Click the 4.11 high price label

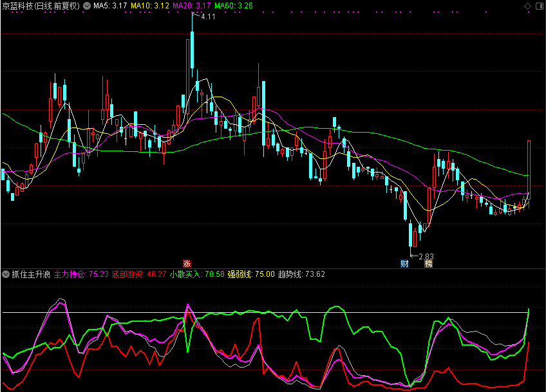(208, 16)
